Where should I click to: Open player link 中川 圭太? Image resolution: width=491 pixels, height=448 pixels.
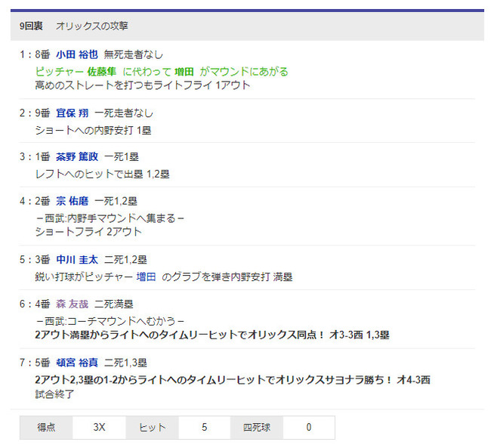[x=77, y=259]
